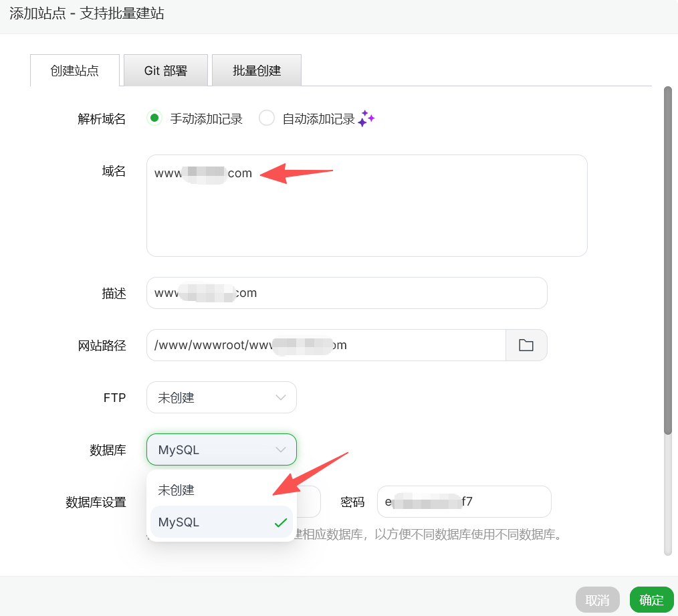Click into the 描述 input field
This screenshot has width=678, height=616.
click(388, 293)
